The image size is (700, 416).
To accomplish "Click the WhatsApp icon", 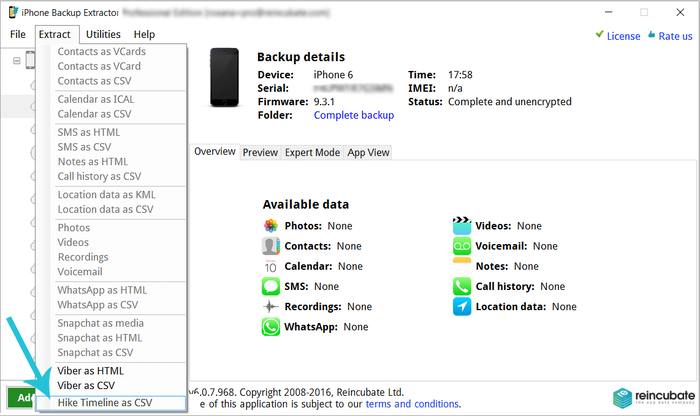I will 271,327.
